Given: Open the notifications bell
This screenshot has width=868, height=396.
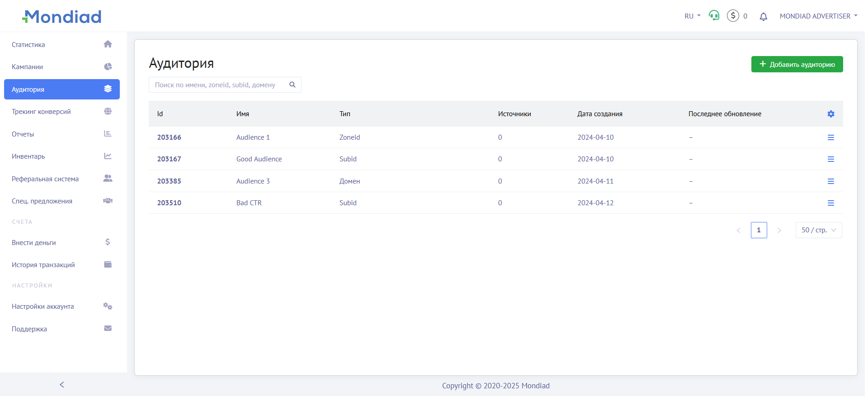Looking at the screenshot, I should (x=763, y=17).
